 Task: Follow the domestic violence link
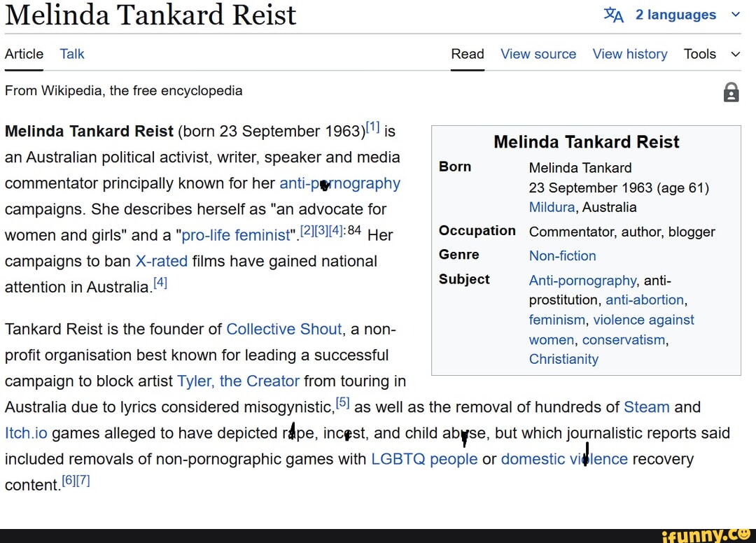[x=564, y=459]
